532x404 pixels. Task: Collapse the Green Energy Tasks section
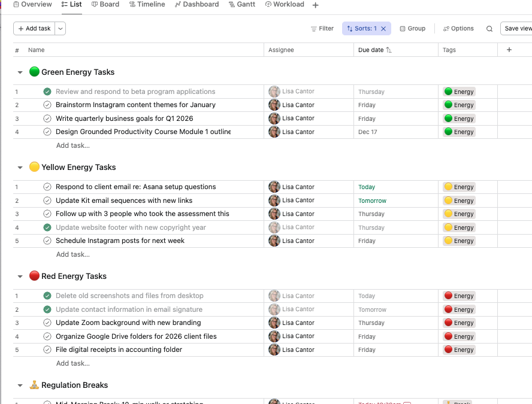click(x=20, y=72)
